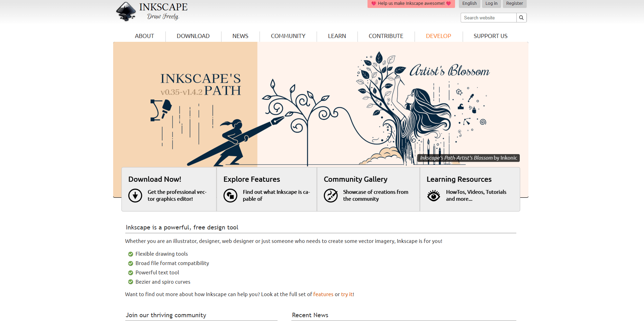Follow the orange 'features' link
The width and height of the screenshot is (644, 321).
(x=323, y=294)
